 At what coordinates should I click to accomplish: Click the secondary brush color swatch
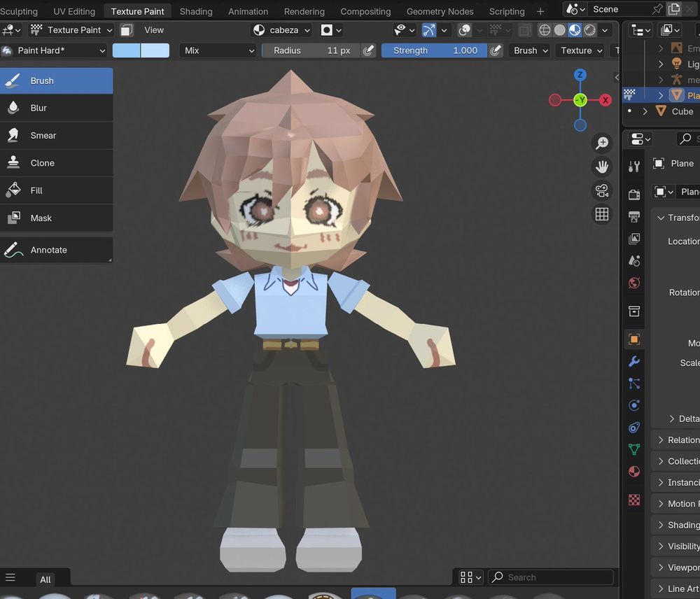tap(155, 50)
